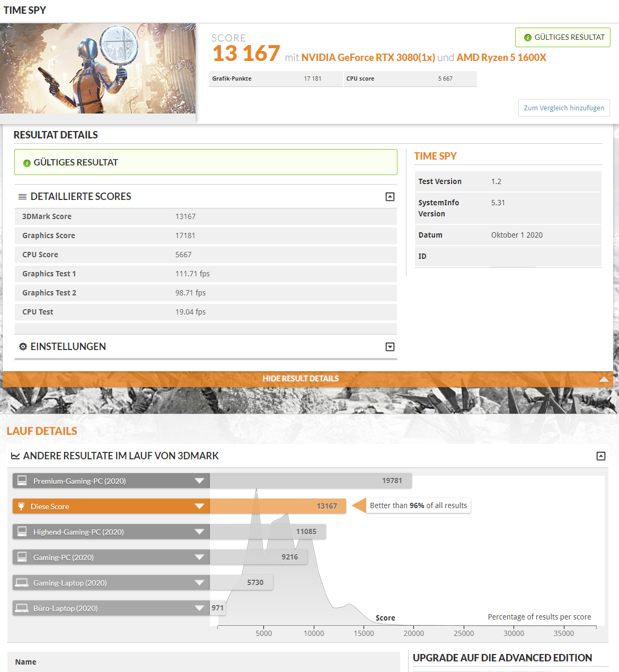Click the Graphics Test 1 value 111.71 fps
Screen dimensions: 619x672
tap(192, 274)
